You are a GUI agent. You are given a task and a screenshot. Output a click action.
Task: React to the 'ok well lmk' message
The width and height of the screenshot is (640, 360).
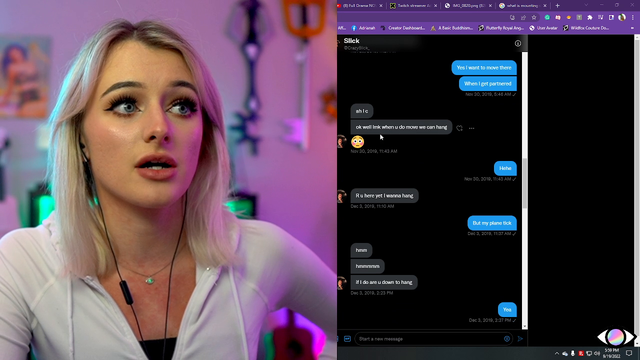pos(460,128)
